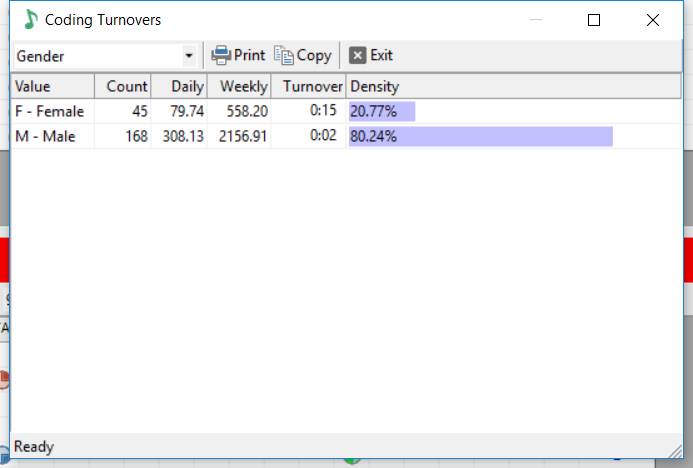Click the Print button label
This screenshot has height=468, width=693.
click(x=249, y=55)
